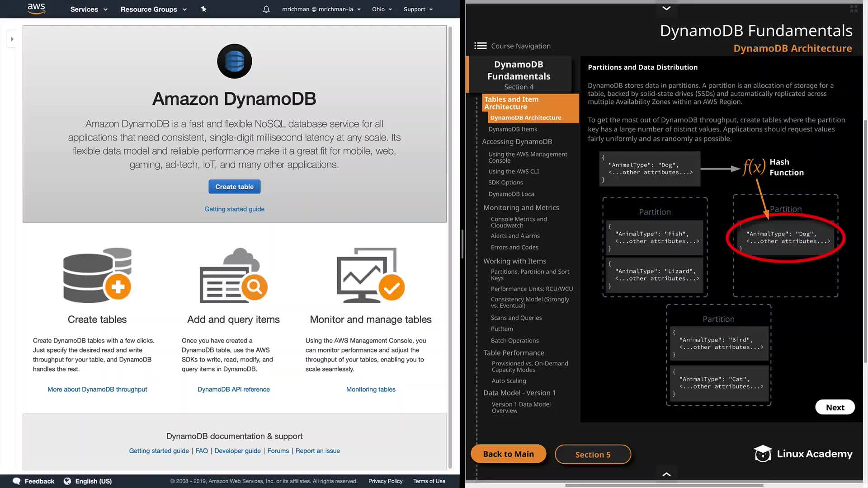Click the Add and query items icon
The width and height of the screenshot is (868, 488).
click(x=233, y=275)
